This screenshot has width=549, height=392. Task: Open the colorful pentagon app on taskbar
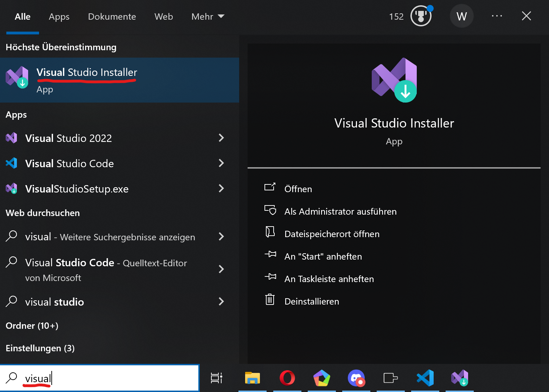pos(322,378)
